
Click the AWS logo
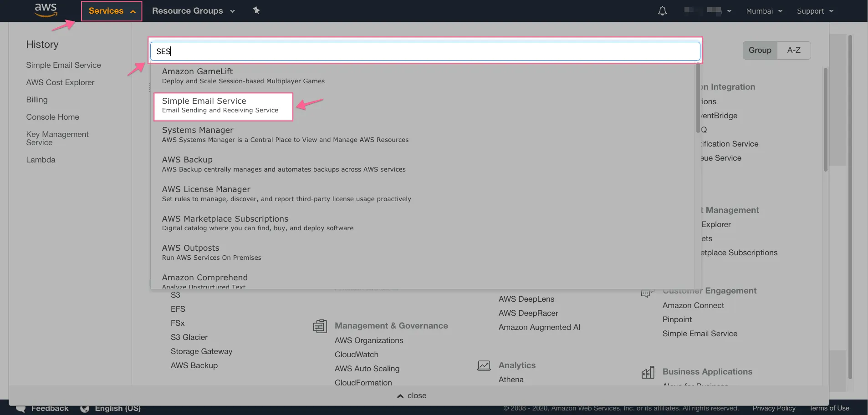pos(46,10)
